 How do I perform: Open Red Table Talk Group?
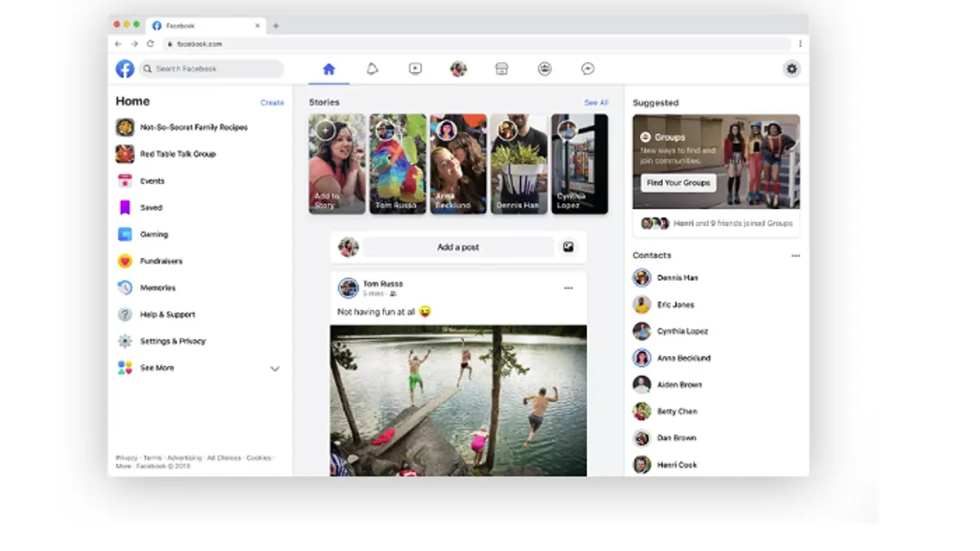click(167, 154)
